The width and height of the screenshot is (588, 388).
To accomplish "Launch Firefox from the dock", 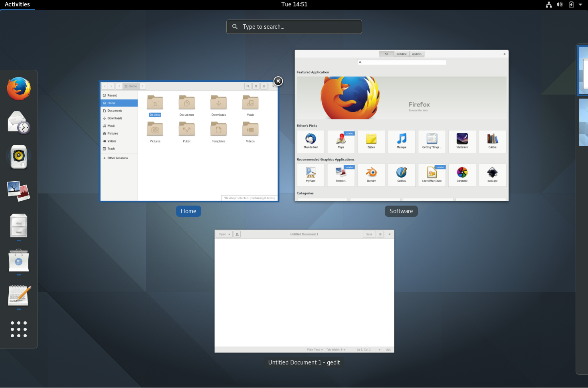I will (x=19, y=89).
